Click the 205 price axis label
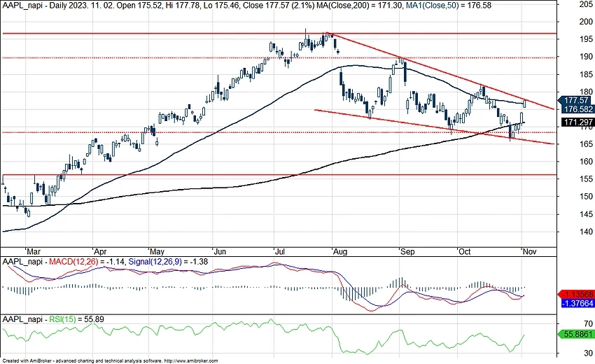Screen dimensions: 595x364 pos(586,4)
